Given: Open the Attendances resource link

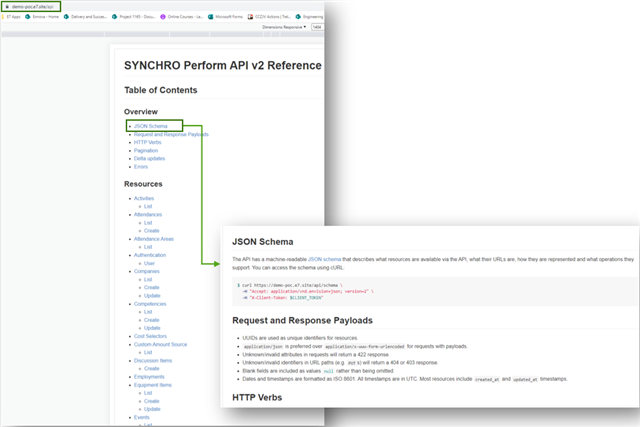Looking at the screenshot, I should 148,214.
